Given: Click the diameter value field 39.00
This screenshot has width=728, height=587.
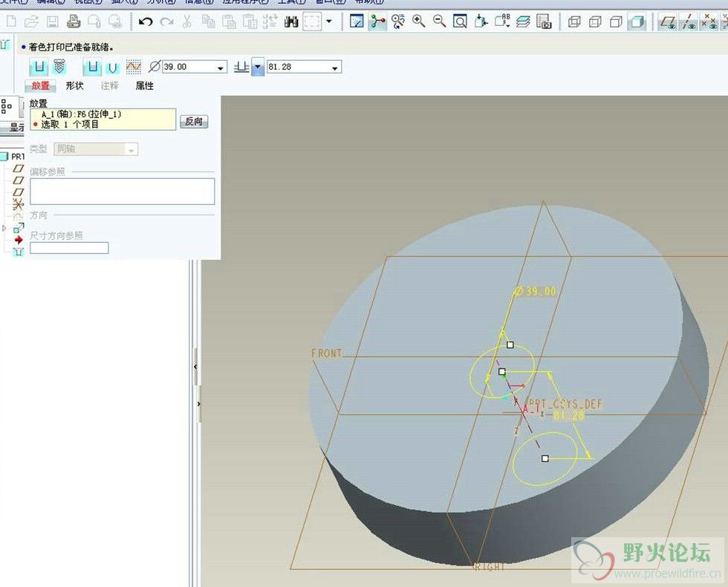Looking at the screenshot, I should point(189,68).
